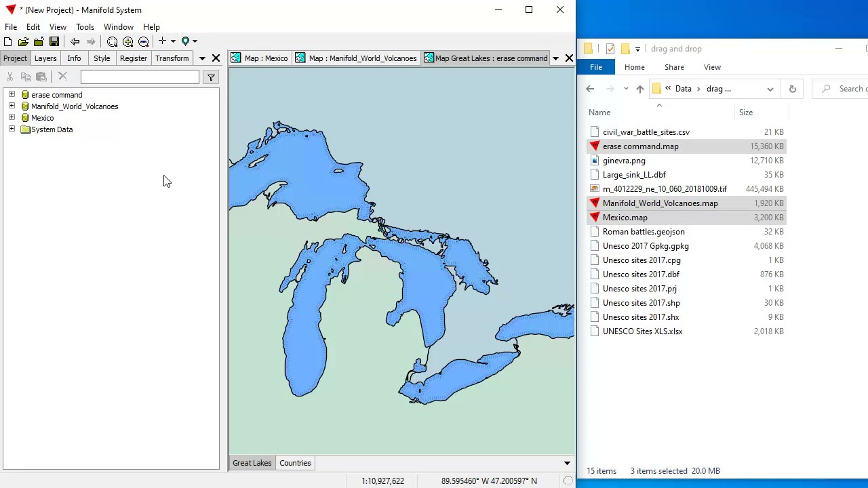Go back with the left arrow toolbar icon
Viewport: 868px width, 488px height.
(x=75, y=42)
